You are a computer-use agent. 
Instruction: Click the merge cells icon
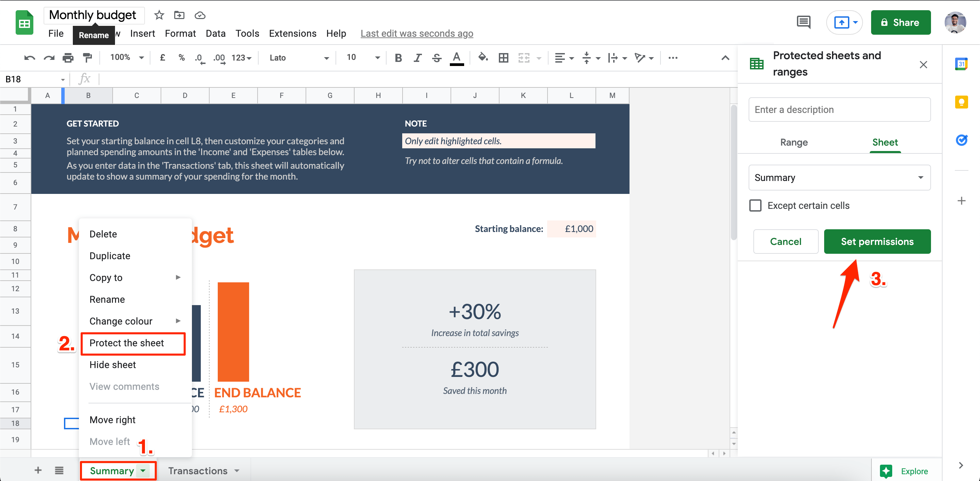click(x=524, y=57)
